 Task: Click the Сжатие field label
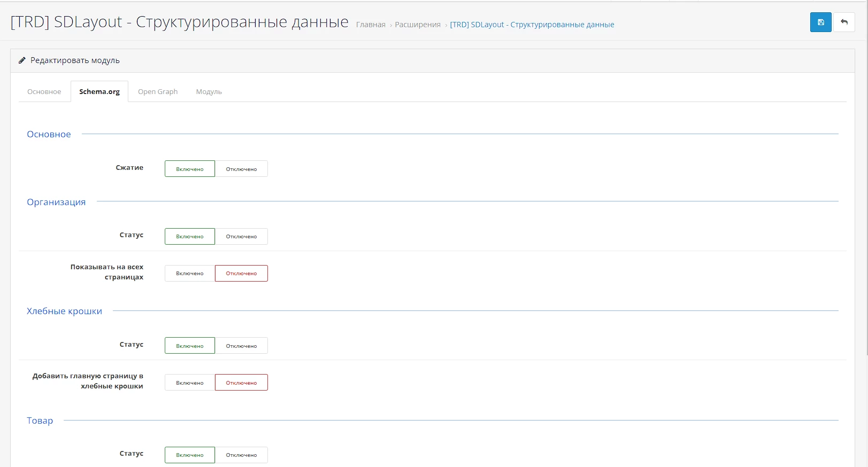click(x=129, y=167)
